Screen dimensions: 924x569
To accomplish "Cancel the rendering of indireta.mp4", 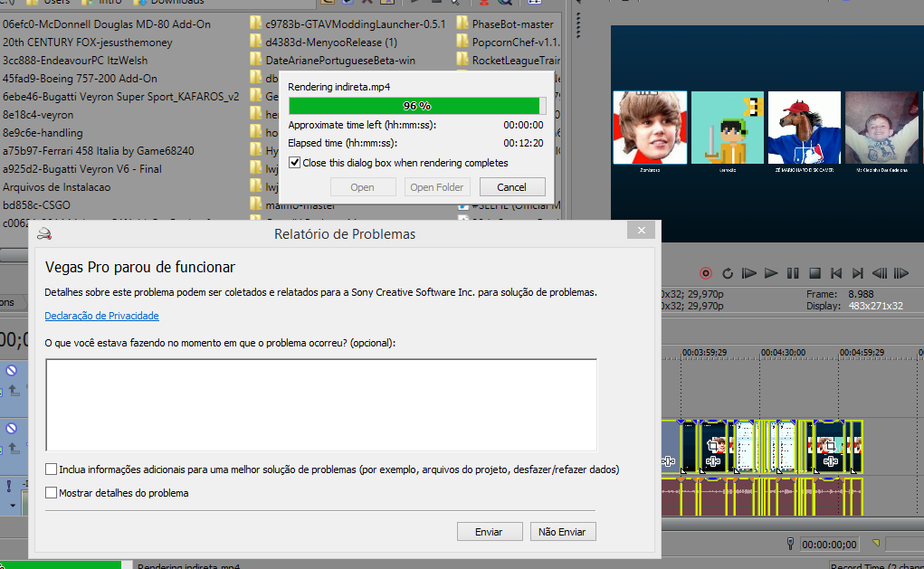I will [x=511, y=186].
